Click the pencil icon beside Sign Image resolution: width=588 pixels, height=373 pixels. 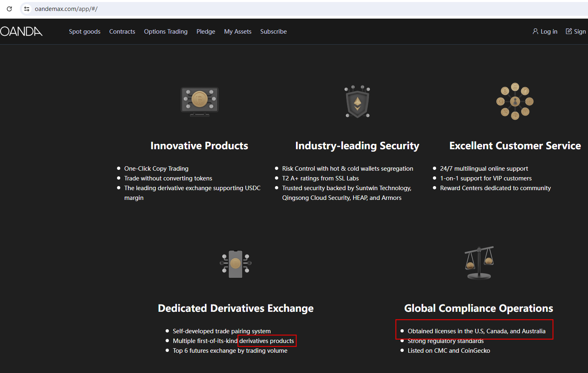coord(569,31)
